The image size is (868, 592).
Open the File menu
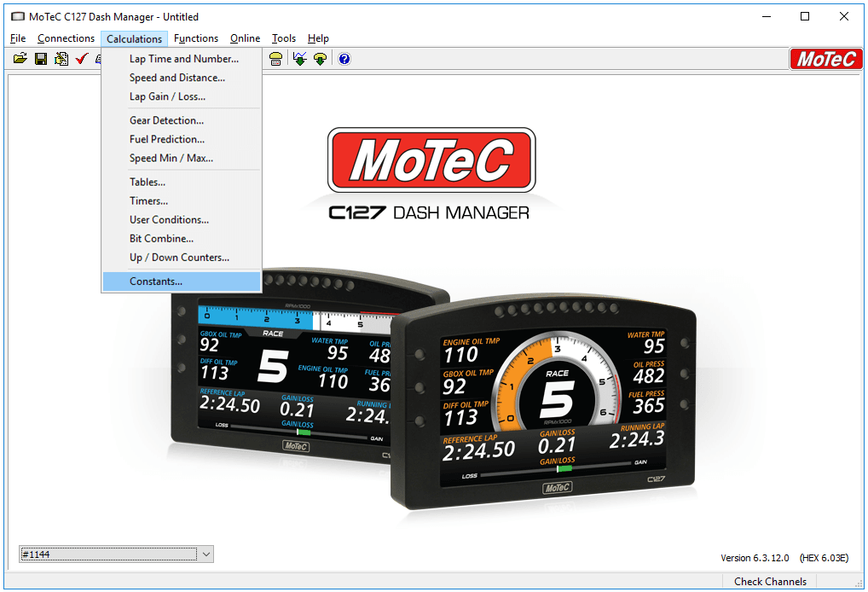(18, 38)
